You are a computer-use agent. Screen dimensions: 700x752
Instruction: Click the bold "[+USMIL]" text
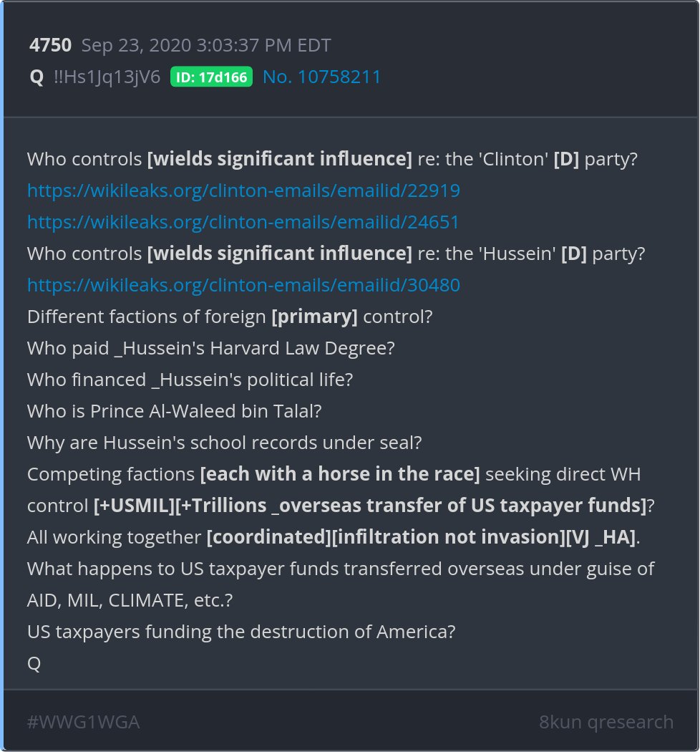pos(134,506)
